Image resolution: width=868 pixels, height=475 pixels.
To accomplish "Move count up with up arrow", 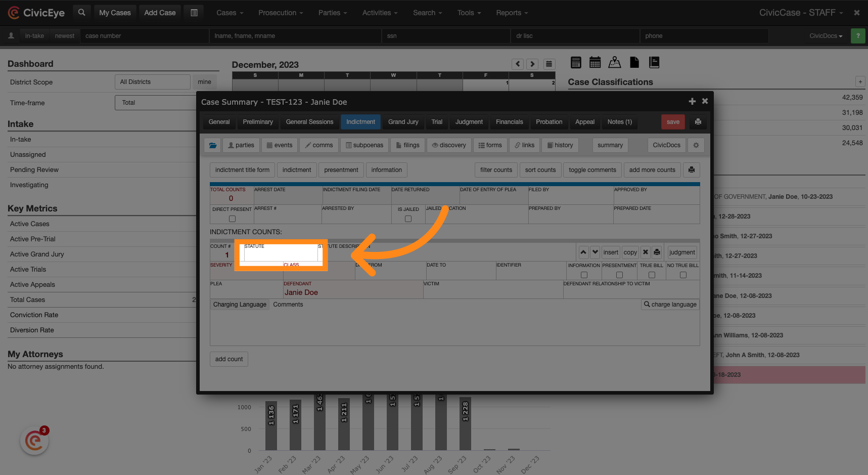I will [583, 252].
